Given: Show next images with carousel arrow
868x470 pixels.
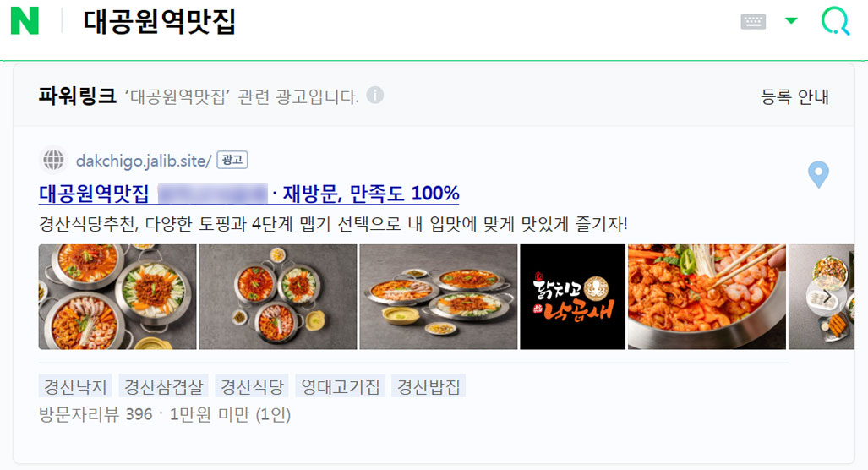Looking at the screenshot, I should click(x=827, y=297).
